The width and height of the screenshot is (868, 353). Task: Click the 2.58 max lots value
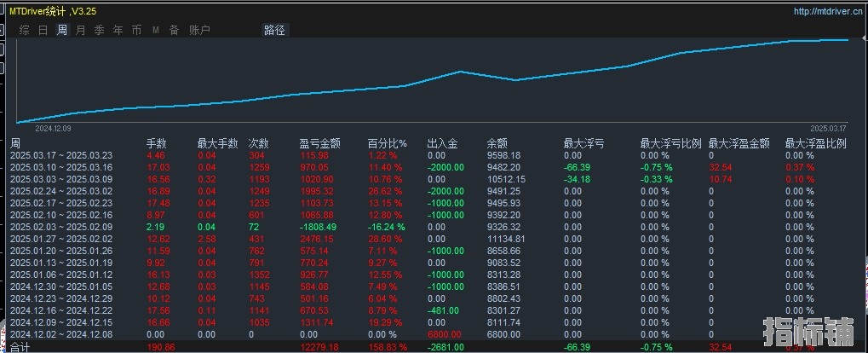tap(207, 239)
